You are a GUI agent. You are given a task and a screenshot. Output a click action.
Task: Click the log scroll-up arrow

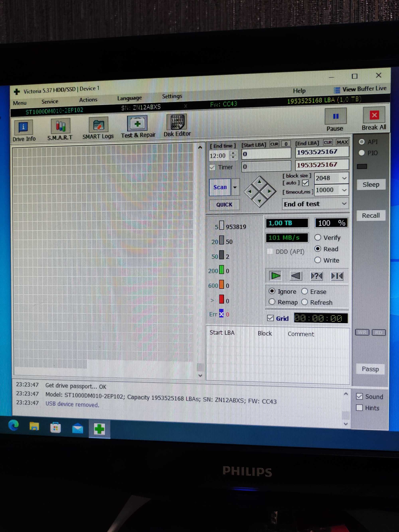[346, 394]
